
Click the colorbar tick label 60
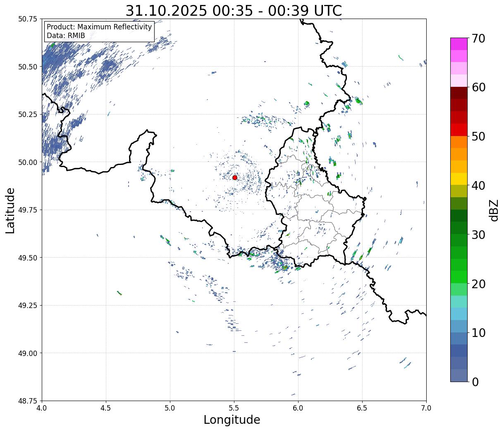click(478, 87)
